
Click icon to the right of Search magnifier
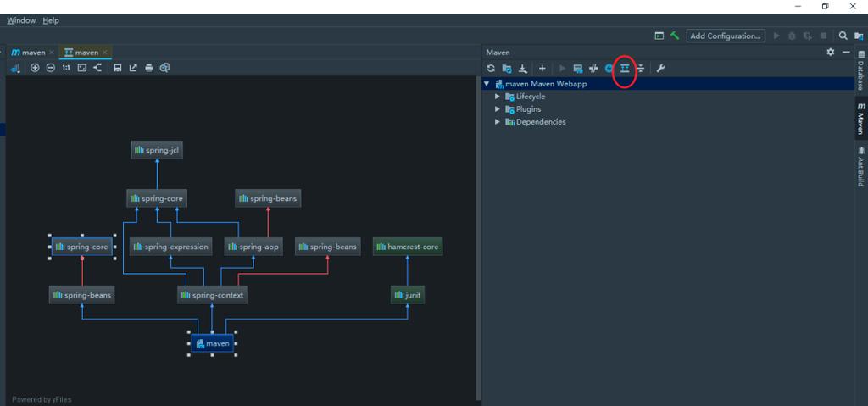pyautogui.click(x=859, y=36)
